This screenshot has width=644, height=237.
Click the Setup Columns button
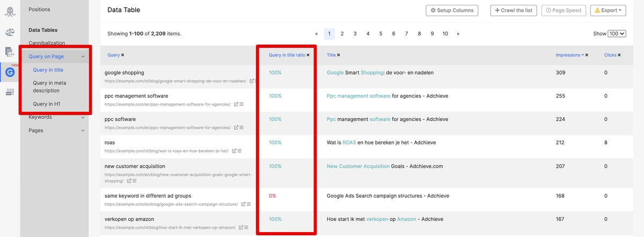coord(452,10)
